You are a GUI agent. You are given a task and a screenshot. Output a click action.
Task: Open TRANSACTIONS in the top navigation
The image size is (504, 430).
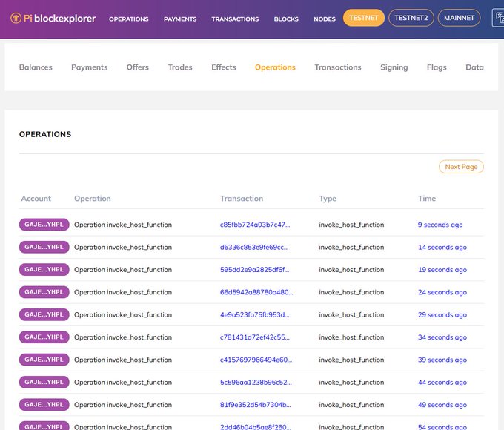(235, 19)
